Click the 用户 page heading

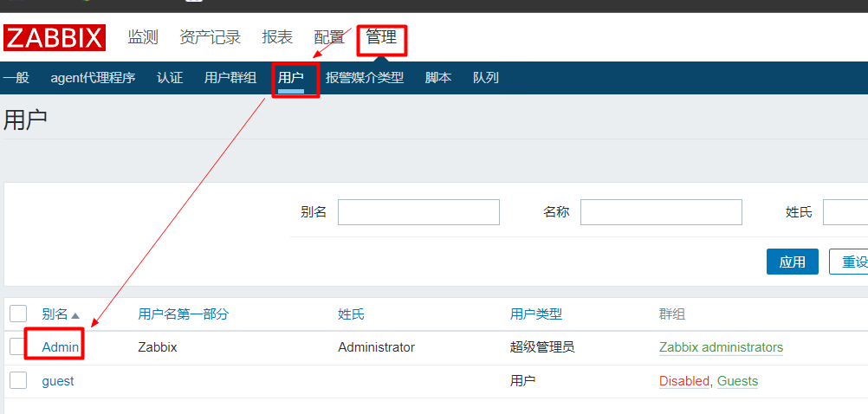click(25, 120)
